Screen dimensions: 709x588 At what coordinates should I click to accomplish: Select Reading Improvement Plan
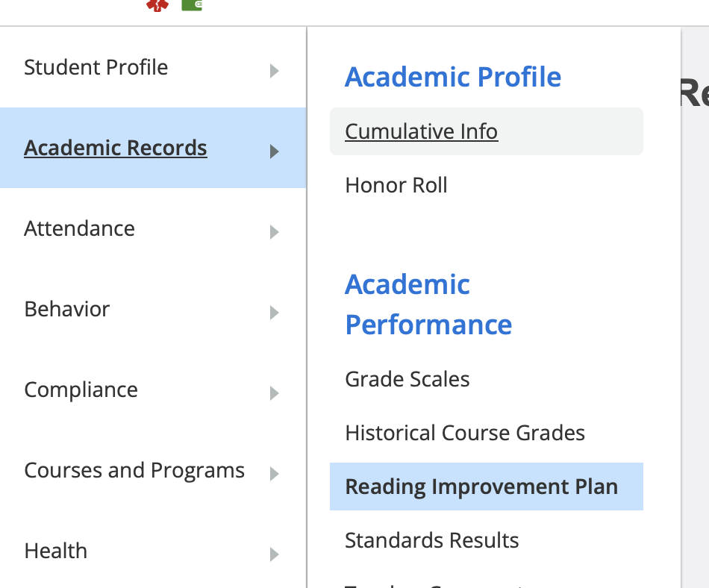(x=481, y=487)
